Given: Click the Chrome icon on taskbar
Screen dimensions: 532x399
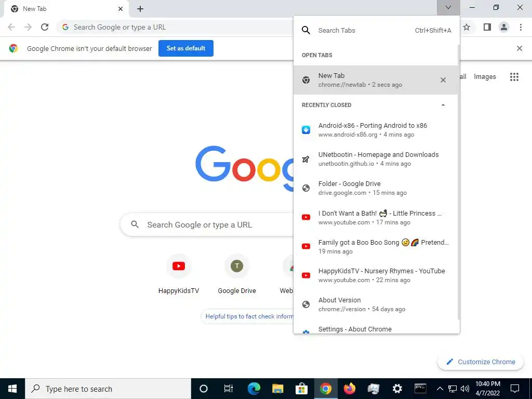Looking at the screenshot, I should (x=325, y=389).
